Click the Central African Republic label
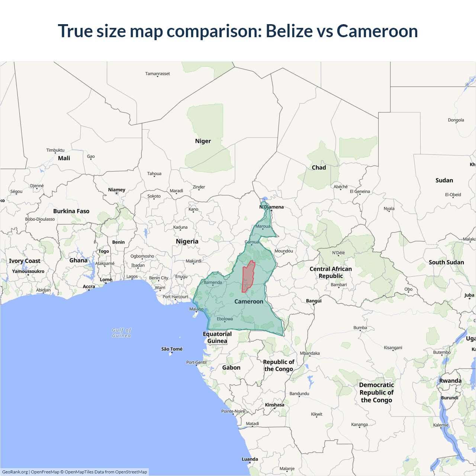Screen dimensions: 476x476 (x=331, y=272)
